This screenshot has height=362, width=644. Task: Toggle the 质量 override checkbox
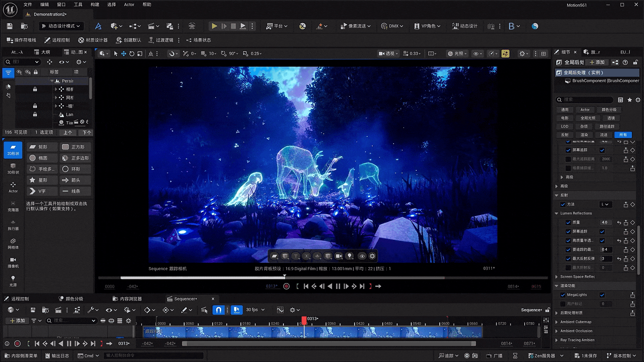pos(568,223)
